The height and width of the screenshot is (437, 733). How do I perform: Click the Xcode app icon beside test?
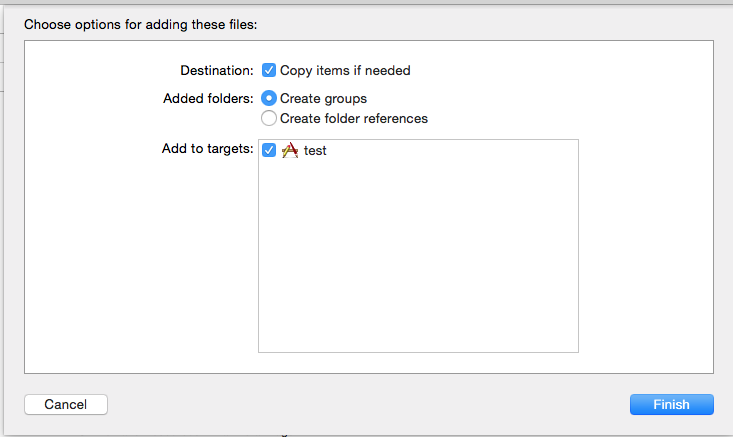[x=290, y=150]
